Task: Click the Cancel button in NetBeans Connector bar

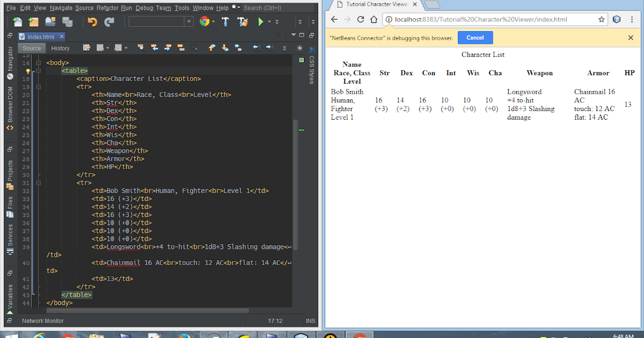Action: 475,37
